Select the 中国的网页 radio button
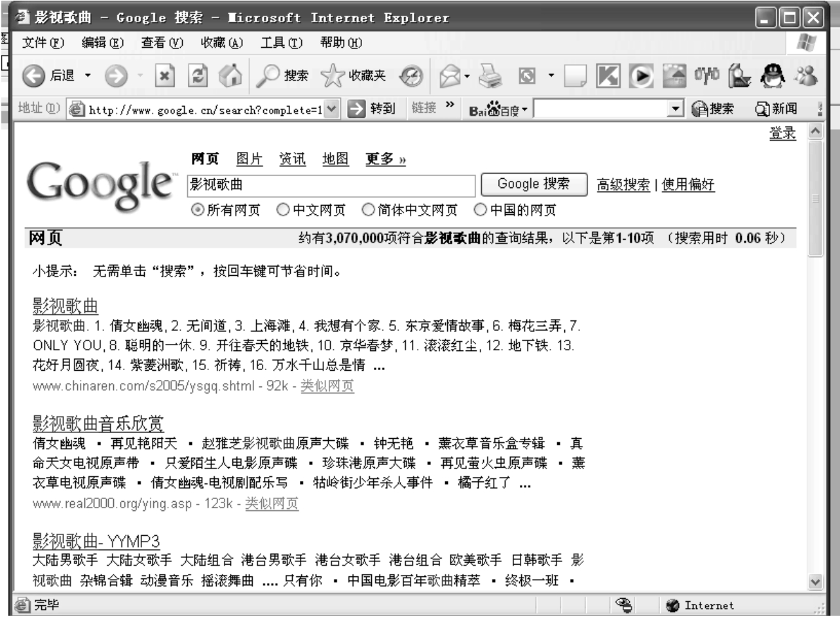The width and height of the screenshot is (840, 617). click(480, 210)
